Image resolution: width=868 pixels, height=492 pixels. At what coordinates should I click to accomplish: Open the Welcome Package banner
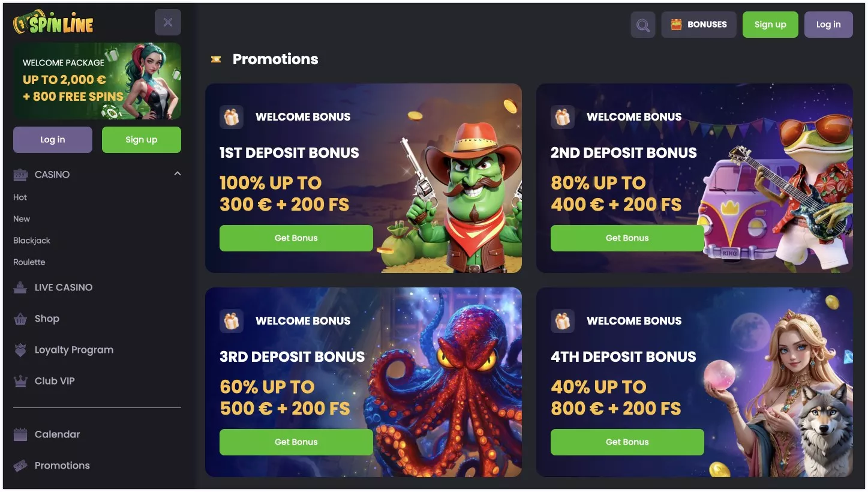[97, 81]
